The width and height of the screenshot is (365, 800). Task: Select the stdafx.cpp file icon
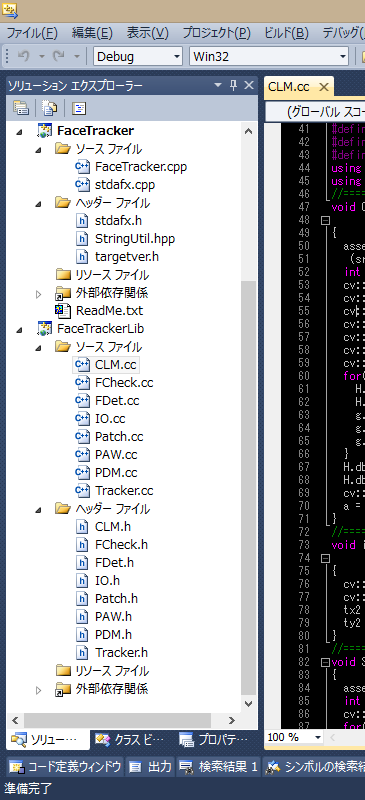coord(82,184)
